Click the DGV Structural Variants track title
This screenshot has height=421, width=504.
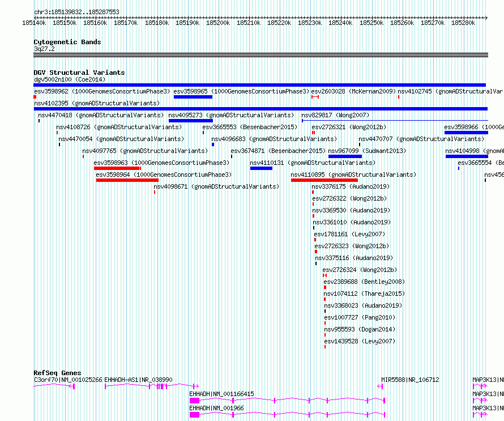click(79, 73)
